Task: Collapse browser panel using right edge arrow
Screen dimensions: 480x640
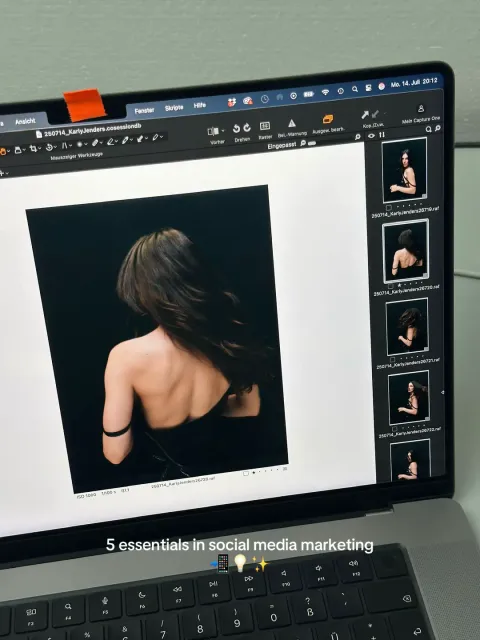Action: coord(442,392)
